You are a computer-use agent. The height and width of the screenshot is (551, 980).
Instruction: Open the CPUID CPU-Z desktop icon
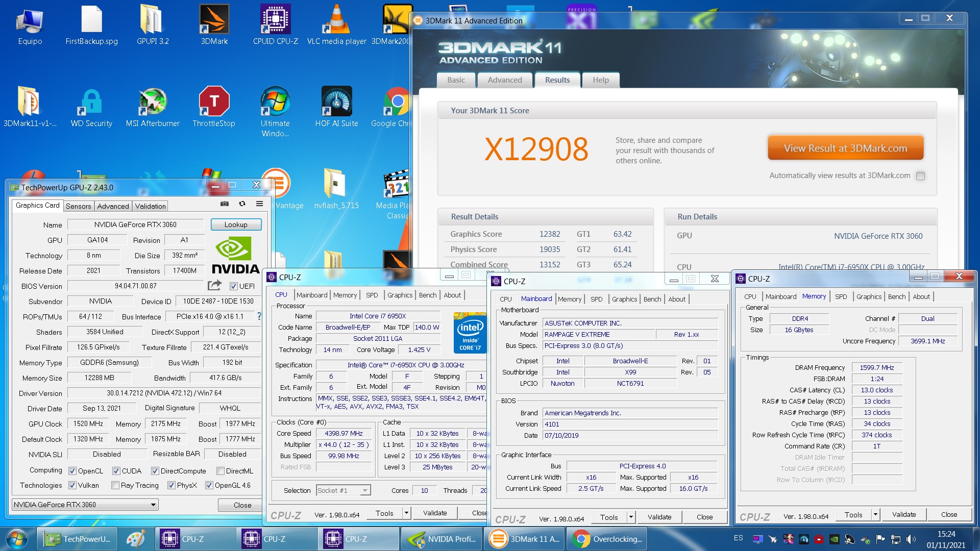(276, 24)
